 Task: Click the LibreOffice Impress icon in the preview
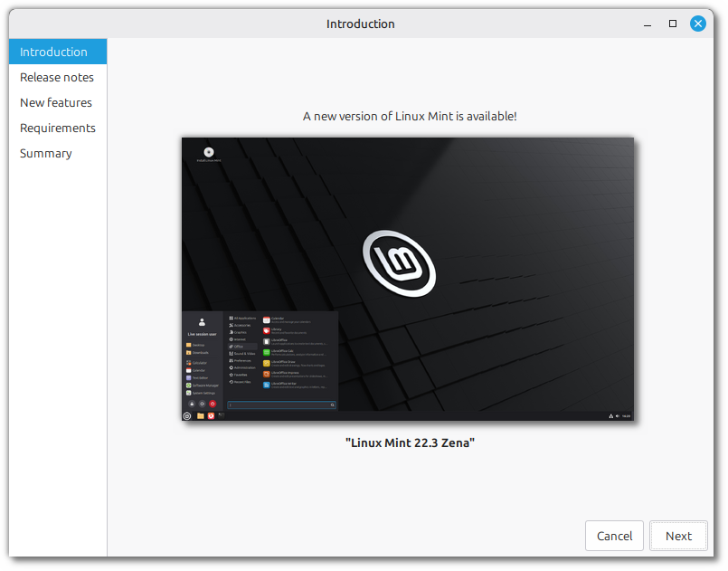(x=266, y=373)
